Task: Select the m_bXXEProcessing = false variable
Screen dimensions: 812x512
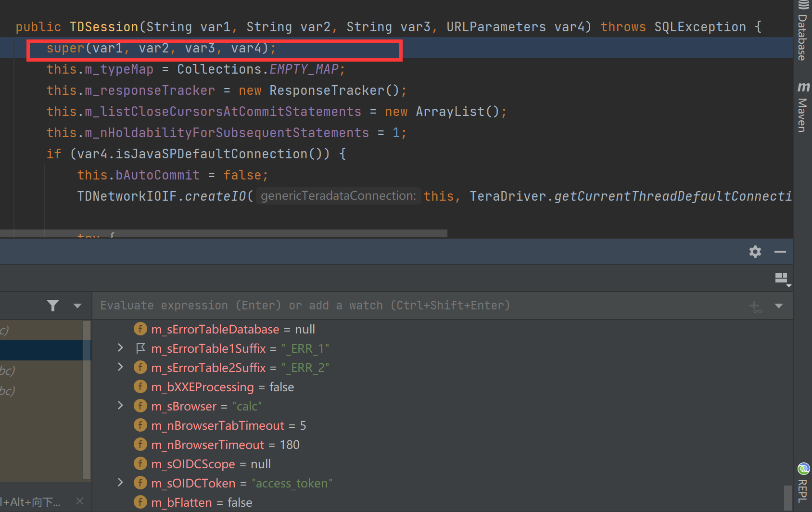Action: (222, 387)
